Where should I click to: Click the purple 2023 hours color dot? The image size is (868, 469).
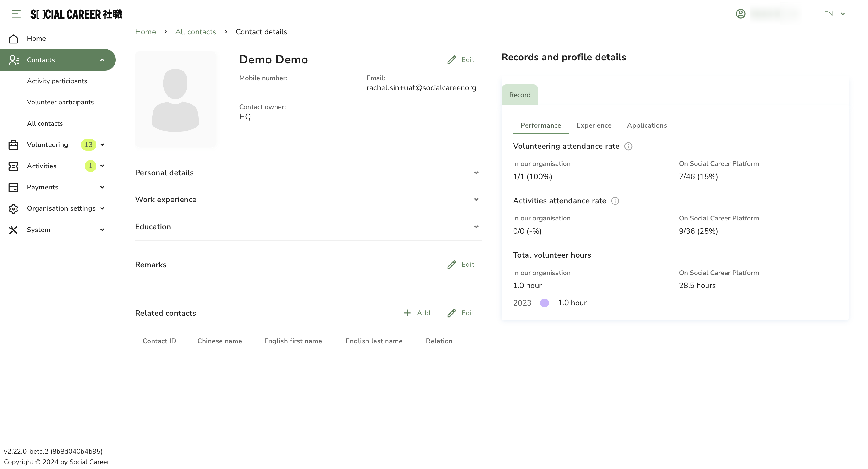[544, 303]
